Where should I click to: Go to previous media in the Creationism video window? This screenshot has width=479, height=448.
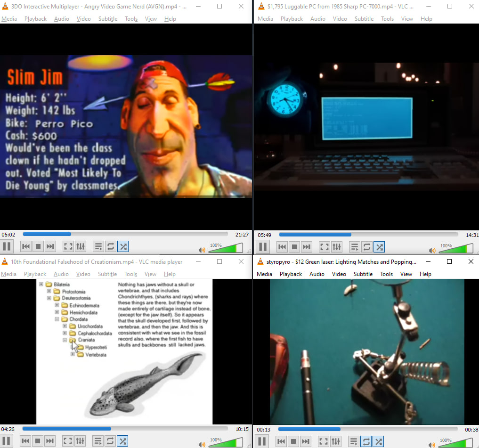click(x=26, y=441)
